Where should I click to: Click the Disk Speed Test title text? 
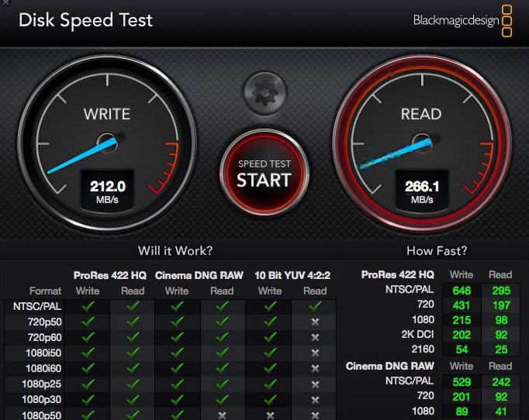click(x=85, y=20)
